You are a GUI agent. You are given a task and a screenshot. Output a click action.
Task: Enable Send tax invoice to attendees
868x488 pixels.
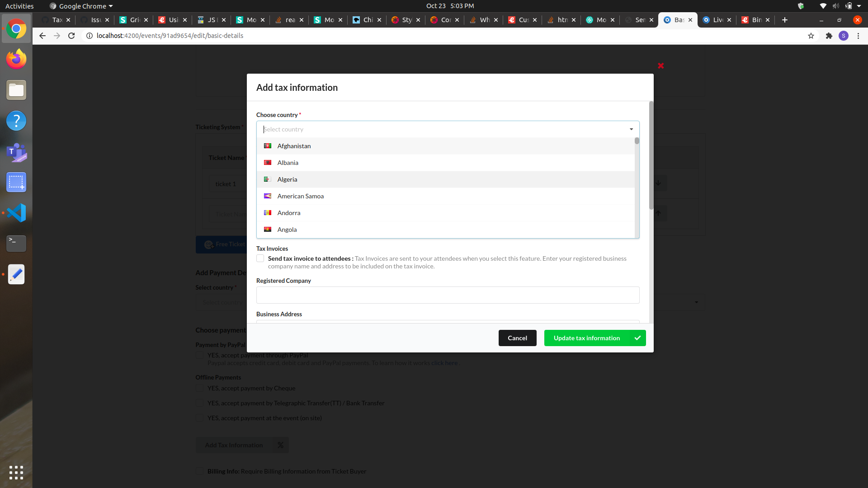pyautogui.click(x=260, y=258)
